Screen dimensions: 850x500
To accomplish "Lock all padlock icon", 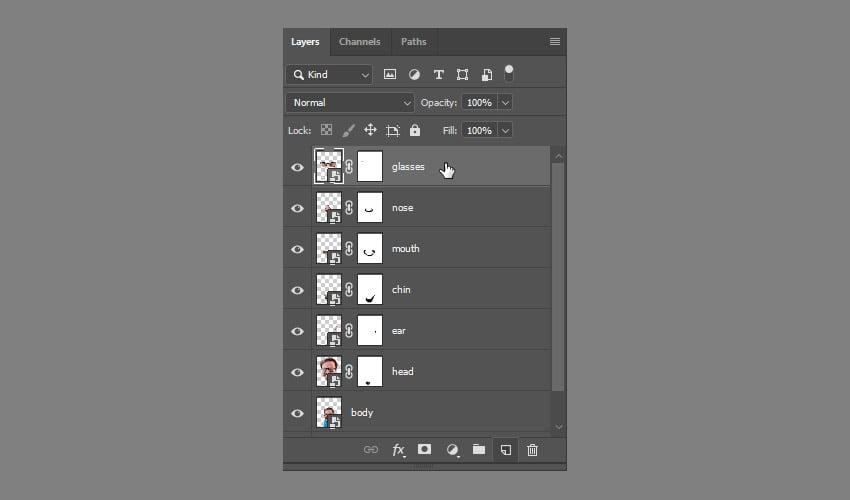I will pyautogui.click(x=415, y=130).
